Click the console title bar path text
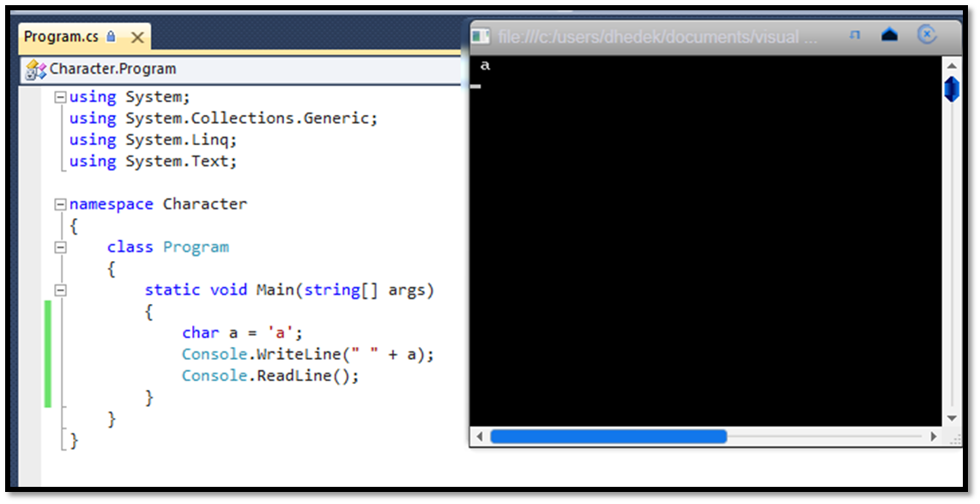980x504 pixels. [657, 37]
